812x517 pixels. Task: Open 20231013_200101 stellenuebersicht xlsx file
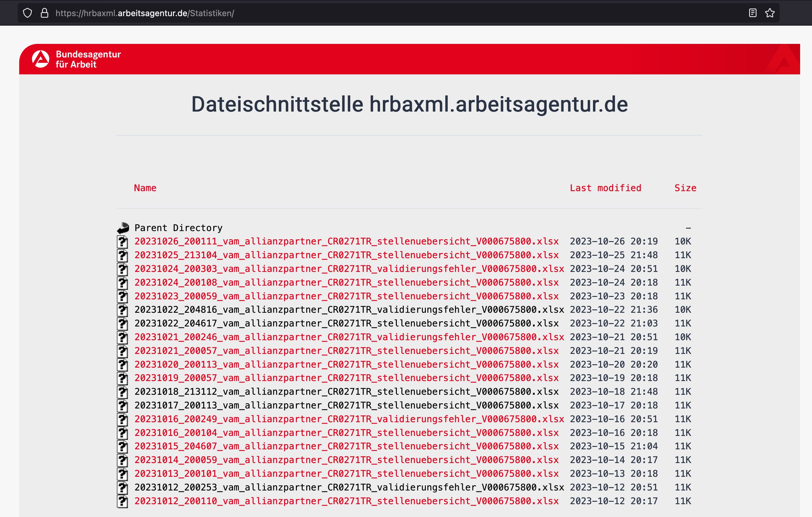point(346,474)
